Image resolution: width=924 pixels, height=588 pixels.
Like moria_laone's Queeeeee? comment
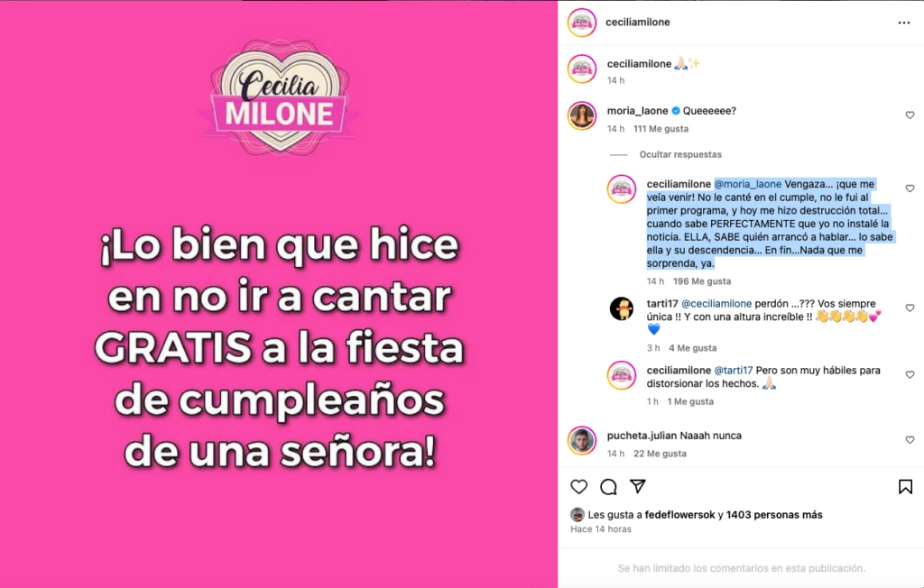pos(910,115)
